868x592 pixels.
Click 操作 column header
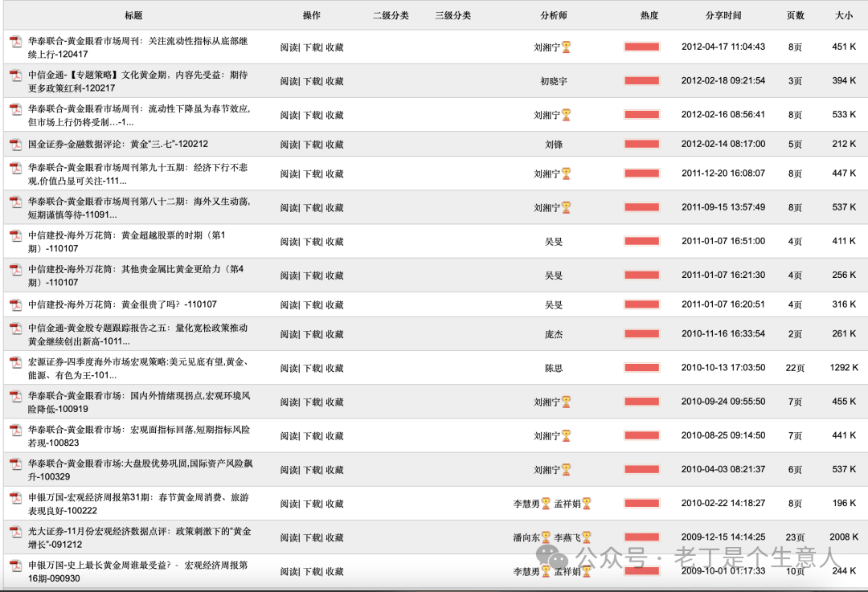tap(312, 15)
